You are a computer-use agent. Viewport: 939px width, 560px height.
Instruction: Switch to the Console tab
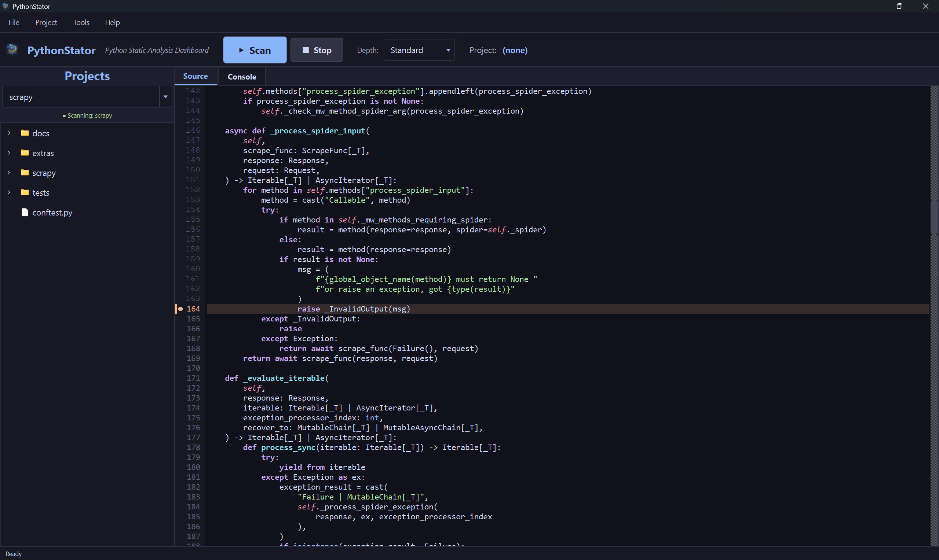pos(242,77)
